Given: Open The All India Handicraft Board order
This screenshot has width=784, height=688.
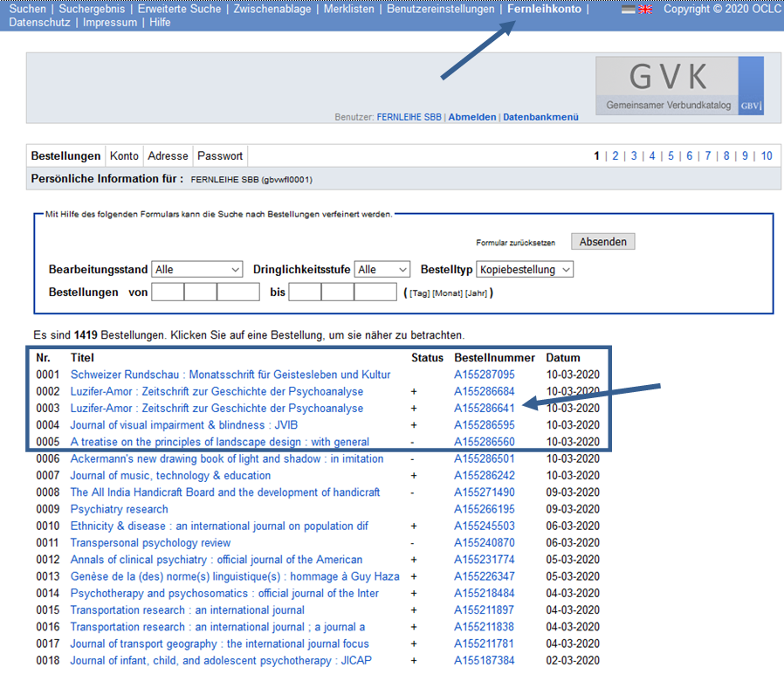Looking at the screenshot, I should 225,492.
